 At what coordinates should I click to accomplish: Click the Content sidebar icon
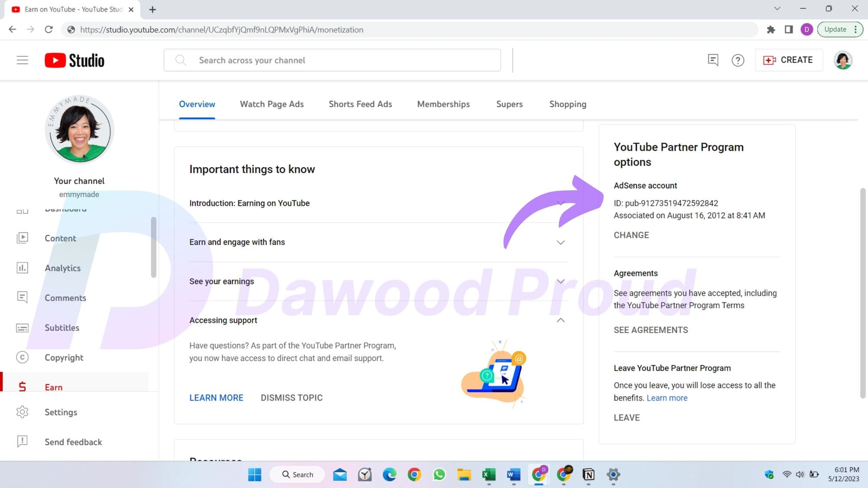tap(22, 238)
